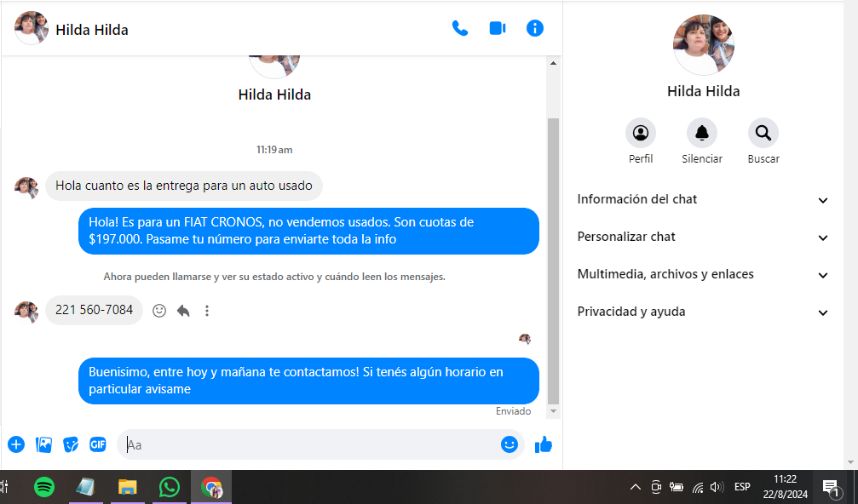Click the ESP keyboard language indicator
Image resolution: width=858 pixels, height=504 pixels.
click(742, 486)
